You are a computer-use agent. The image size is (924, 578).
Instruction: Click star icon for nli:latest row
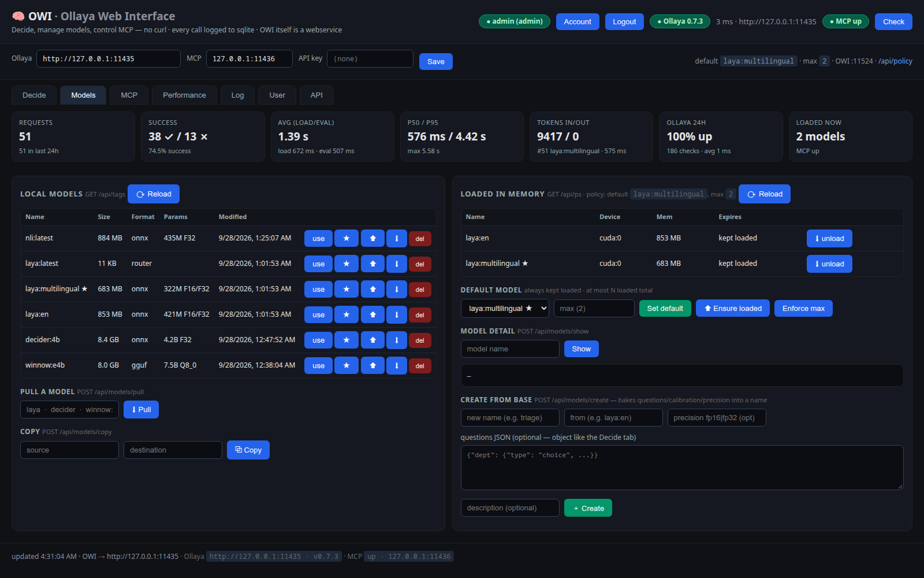(x=346, y=238)
